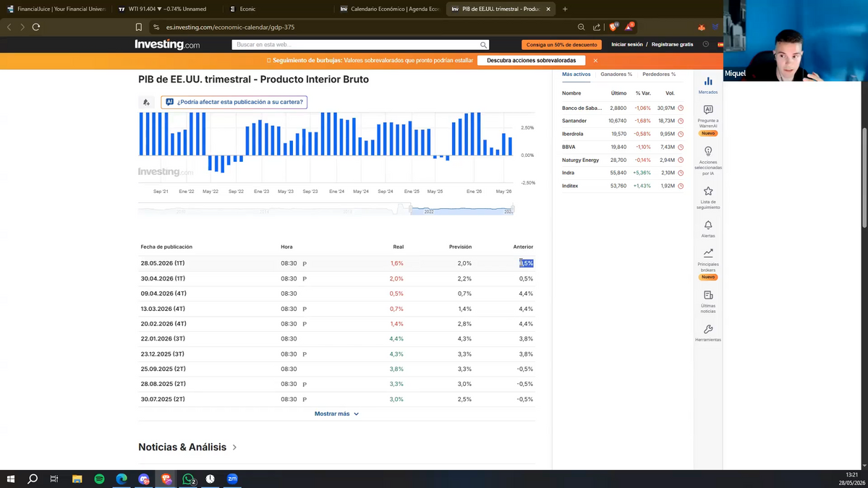This screenshot has height=488, width=868.
Task: Click ¿Podría afectar esta publicación a su cartera? button
Action: 234,103
